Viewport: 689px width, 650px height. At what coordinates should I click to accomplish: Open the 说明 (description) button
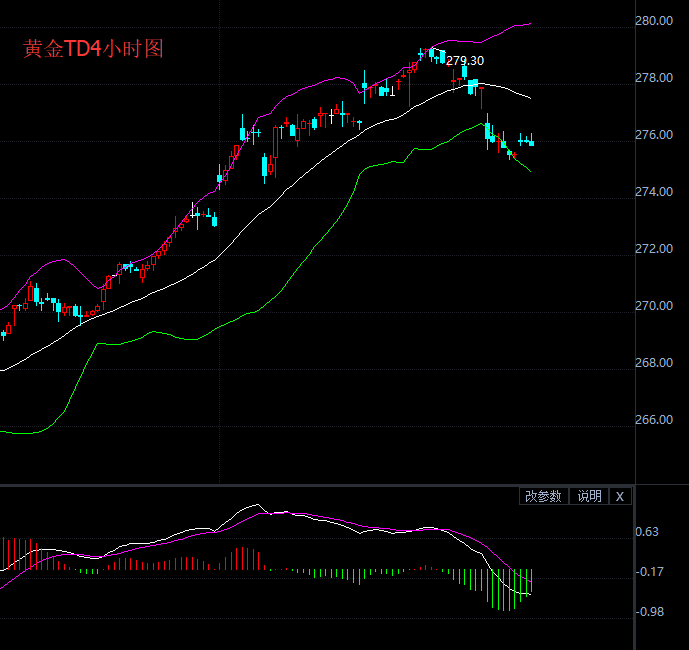[589, 496]
